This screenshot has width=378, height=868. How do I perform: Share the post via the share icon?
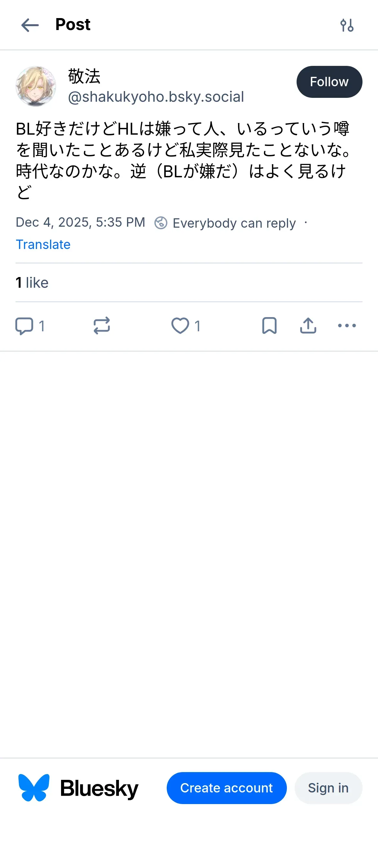coord(308,326)
